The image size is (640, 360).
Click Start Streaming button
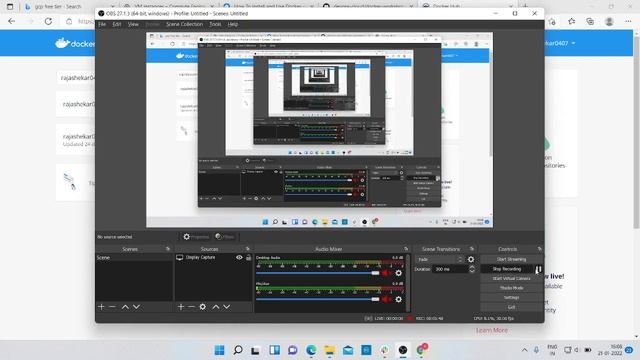tap(511, 259)
